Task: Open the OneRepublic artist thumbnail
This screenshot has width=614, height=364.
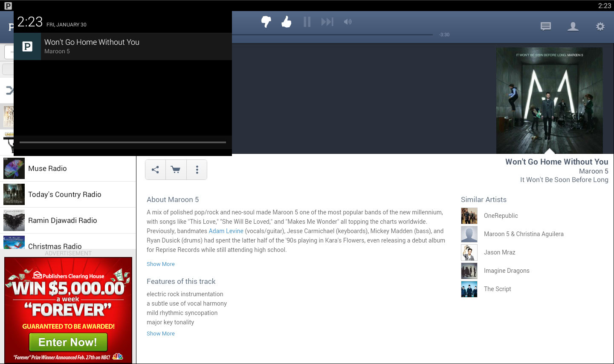Action: pos(469,216)
